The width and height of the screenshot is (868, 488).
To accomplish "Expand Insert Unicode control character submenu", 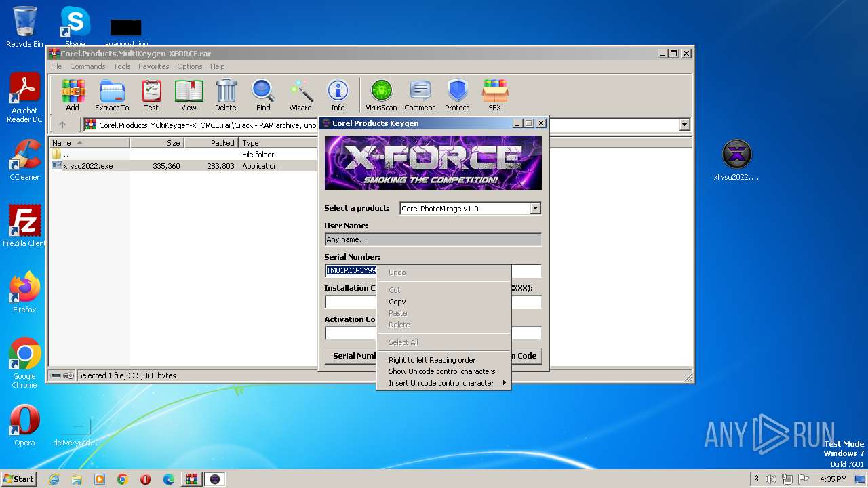I will coord(443,383).
